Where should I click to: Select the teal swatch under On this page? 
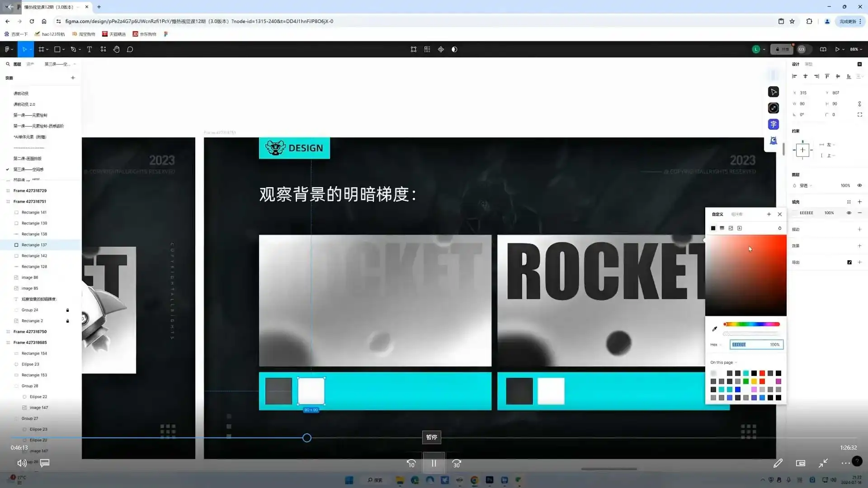pyautogui.click(x=746, y=373)
